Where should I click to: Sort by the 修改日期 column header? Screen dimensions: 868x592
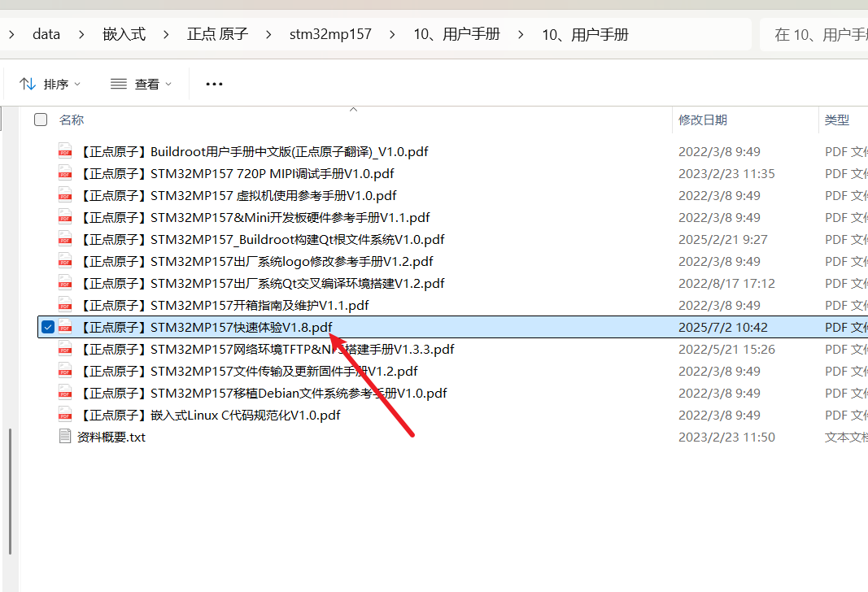703,120
